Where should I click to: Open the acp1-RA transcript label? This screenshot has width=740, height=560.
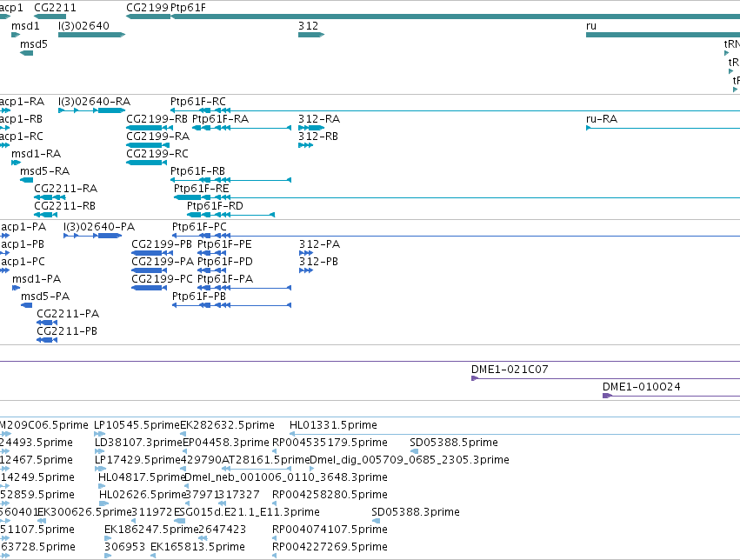22,102
